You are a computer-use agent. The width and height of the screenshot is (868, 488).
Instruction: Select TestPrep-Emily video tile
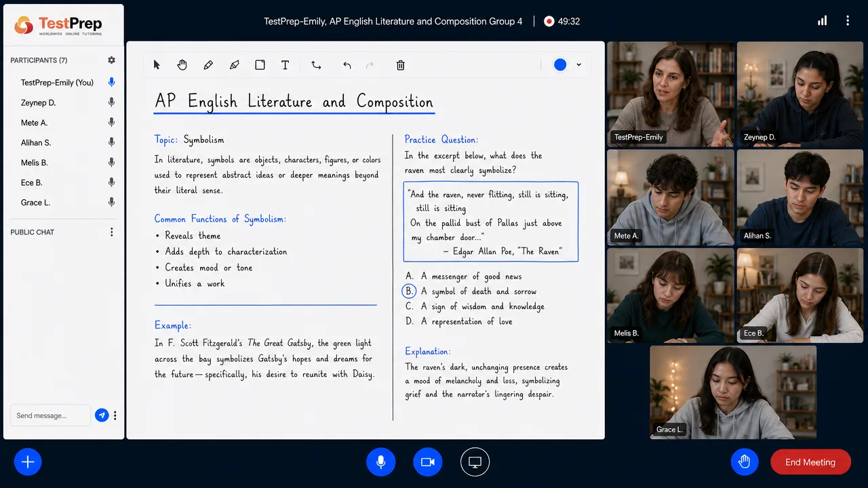671,94
